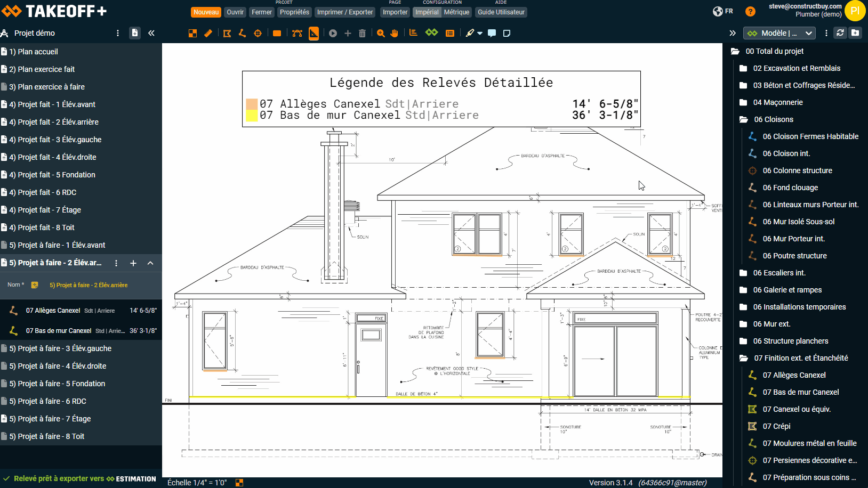This screenshot has height=488, width=868.
Task: Open Imprimer / Exporter
Action: click(345, 12)
